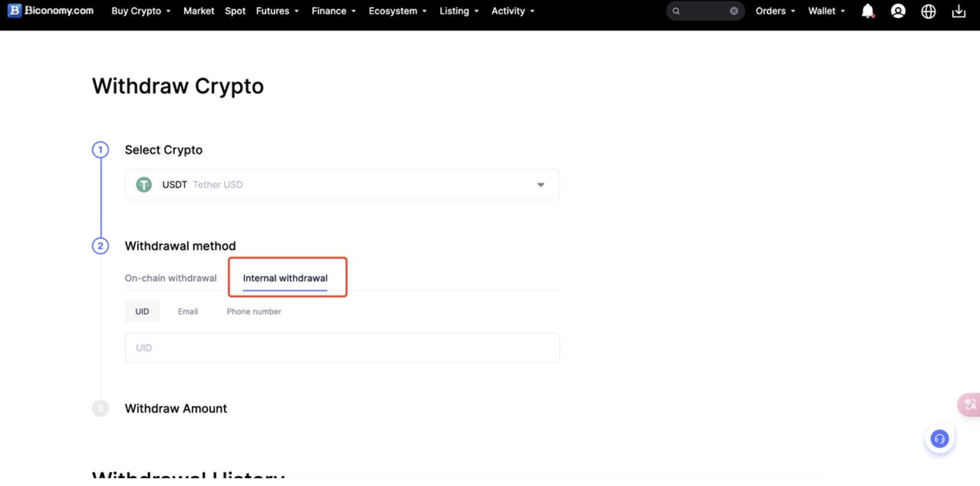Viewport: 980px width, 486px height.
Task: Click the globe language icon
Action: coord(928,11)
